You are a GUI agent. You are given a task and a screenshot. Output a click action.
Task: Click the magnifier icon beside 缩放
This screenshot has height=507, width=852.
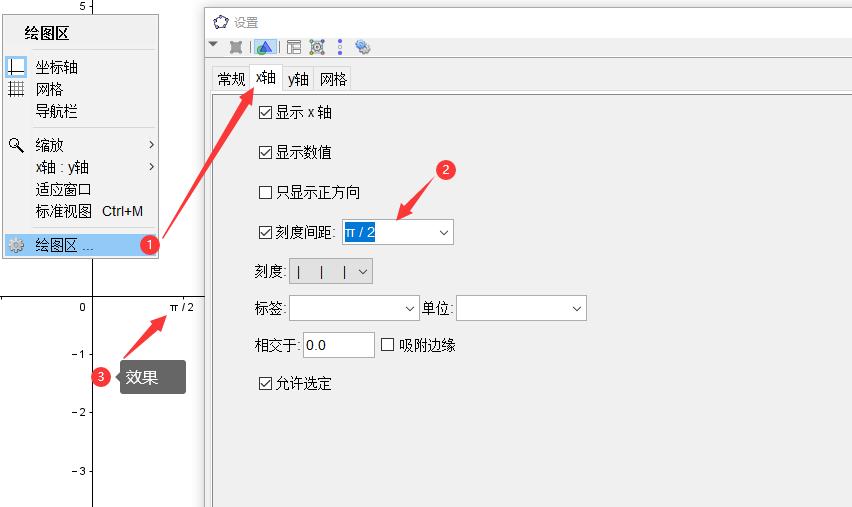pos(16,145)
